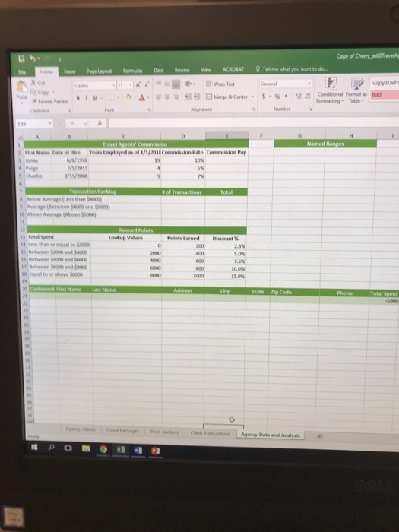Decrease font size with the smaller A
Viewport: 399px width, 532px height.
tap(147, 85)
